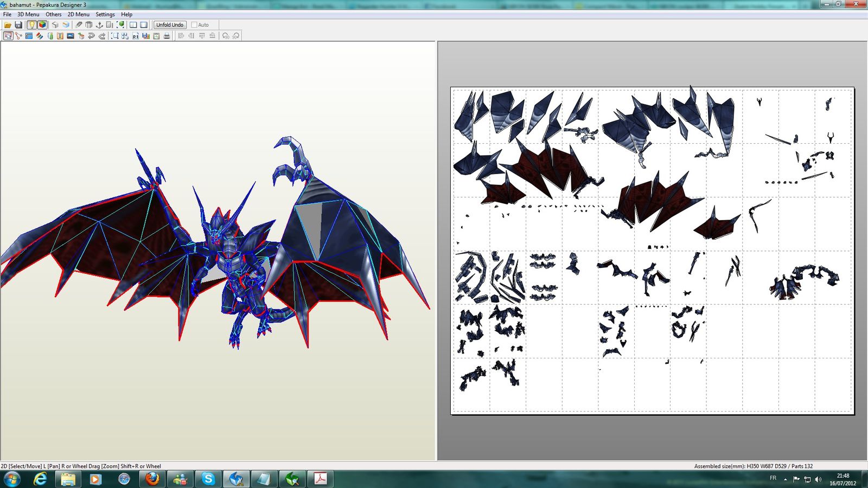Switch to split two-pane window layout
This screenshot has width=868, height=488.
pyautogui.click(x=133, y=25)
